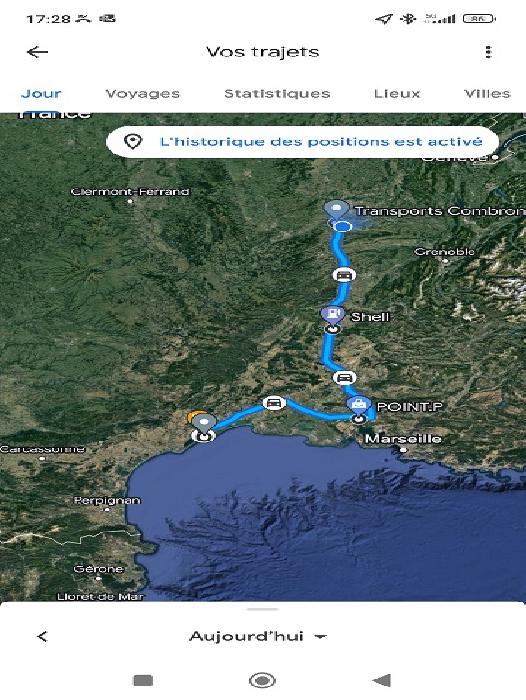Tap the Shell gas station pin

pos(332,314)
